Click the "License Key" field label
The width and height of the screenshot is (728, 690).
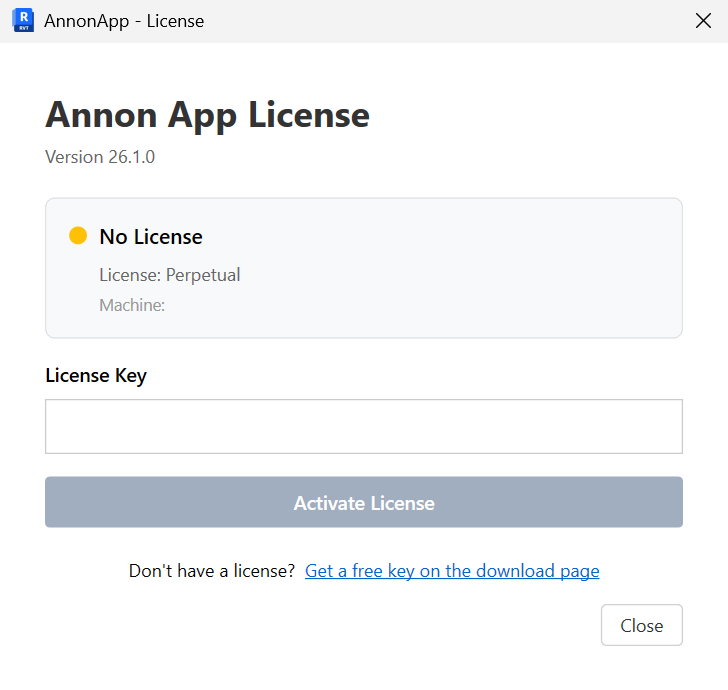[x=96, y=375]
